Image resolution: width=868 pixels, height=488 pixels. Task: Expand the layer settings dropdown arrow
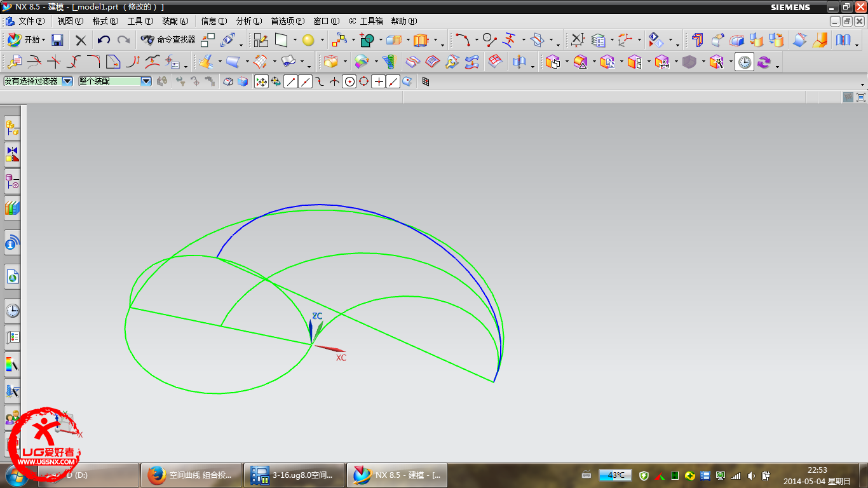click(611, 41)
